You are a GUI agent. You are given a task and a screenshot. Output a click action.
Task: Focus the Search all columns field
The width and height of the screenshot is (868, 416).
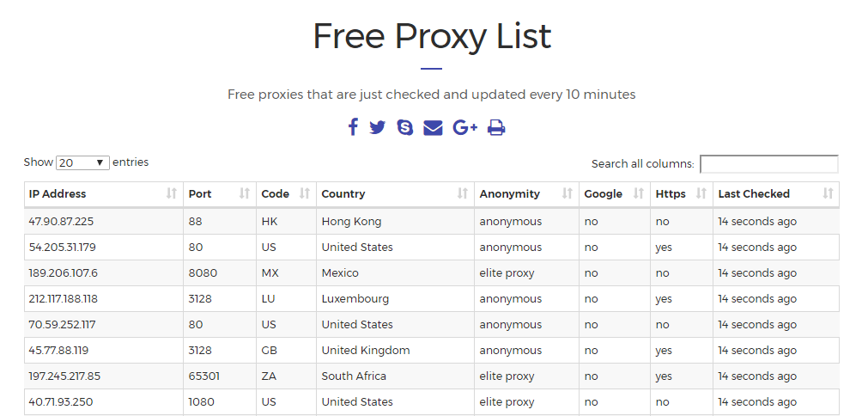[x=769, y=164]
